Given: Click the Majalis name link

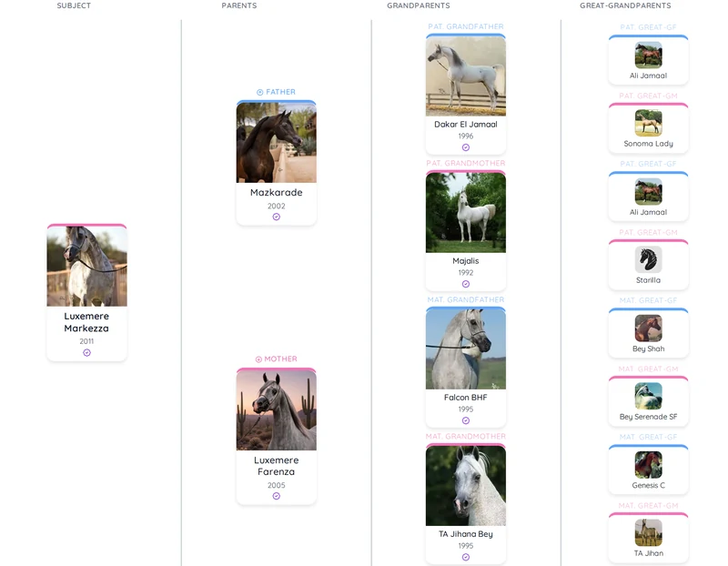Looking at the screenshot, I should point(466,261).
